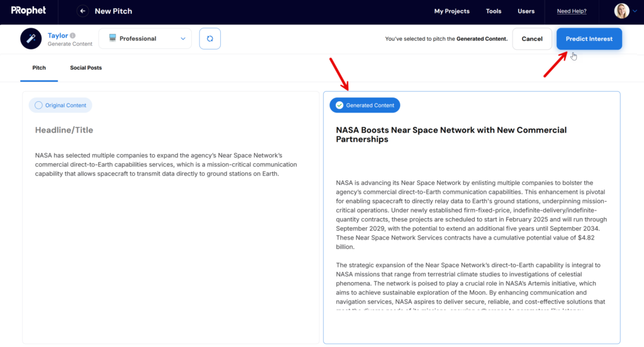
Task: Switch to the Social Posts tab
Action: coord(86,68)
